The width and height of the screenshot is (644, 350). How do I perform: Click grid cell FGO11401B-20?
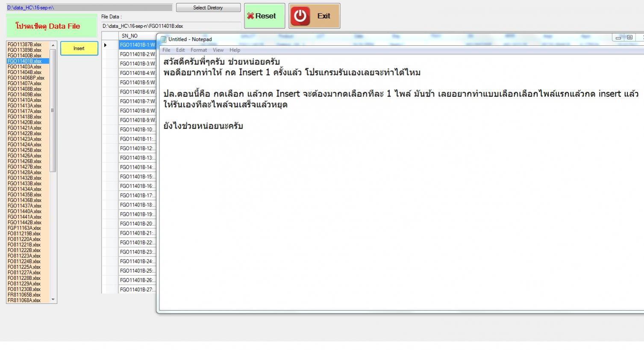click(x=137, y=224)
